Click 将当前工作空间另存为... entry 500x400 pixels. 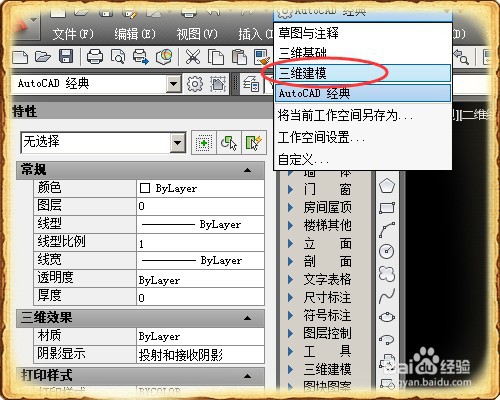pyautogui.click(x=363, y=116)
